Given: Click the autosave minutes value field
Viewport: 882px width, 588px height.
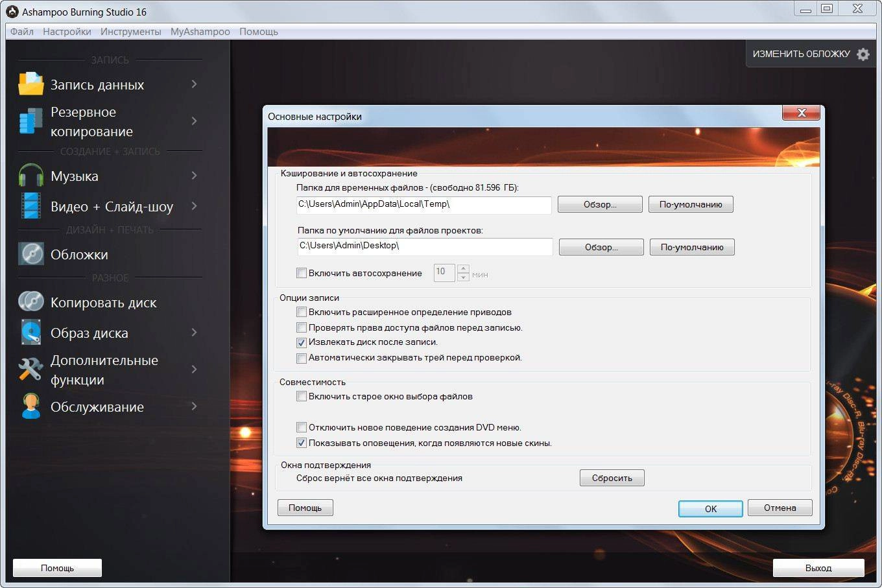Looking at the screenshot, I should click(444, 272).
